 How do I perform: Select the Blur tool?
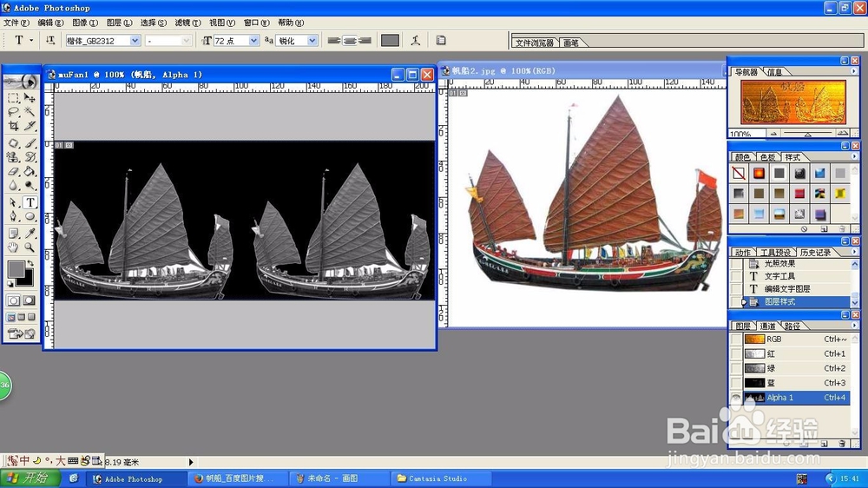(13, 185)
